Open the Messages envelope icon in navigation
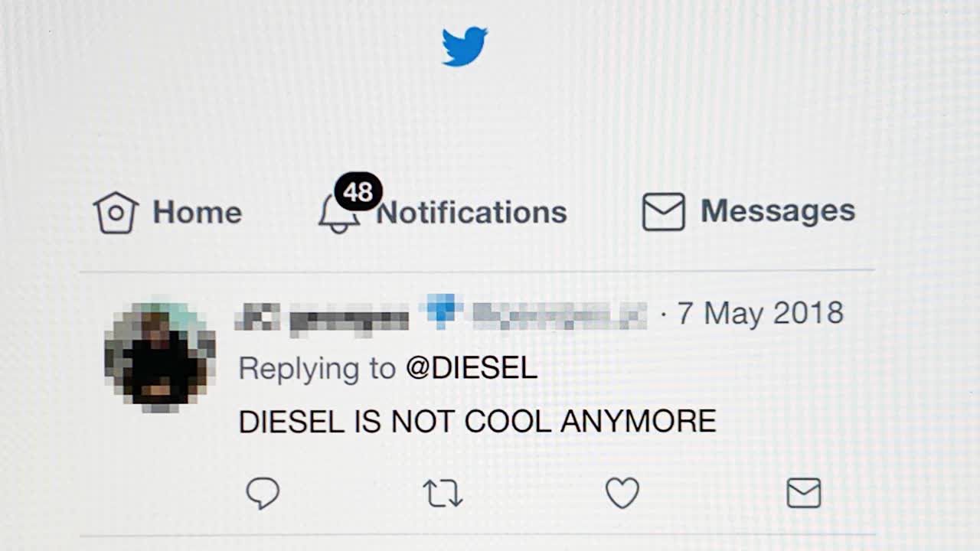The image size is (980, 551). [663, 211]
